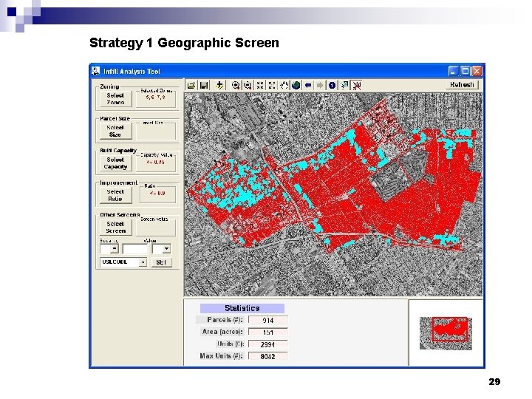532x399 pixels.
Task: Go to previous extent with blue arrow
Action: [308, 85]
